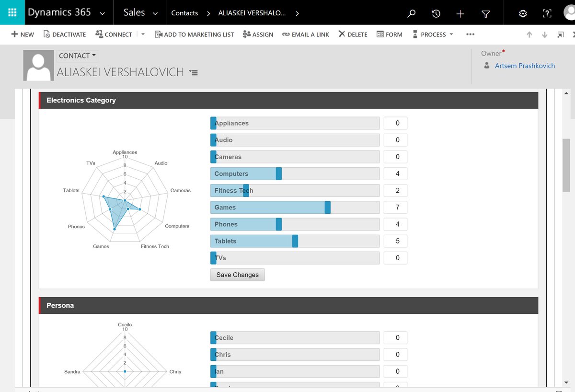This screenshot has height=392, width=575.
Task: Expand the CONNECT dropdown arrow
Action: [143, 35]
